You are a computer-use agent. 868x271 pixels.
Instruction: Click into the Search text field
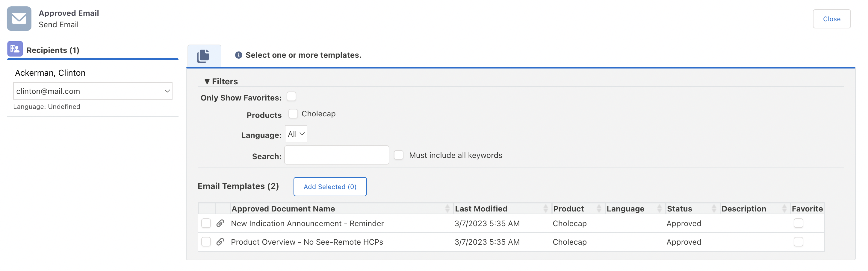click(x=337, y=155)
